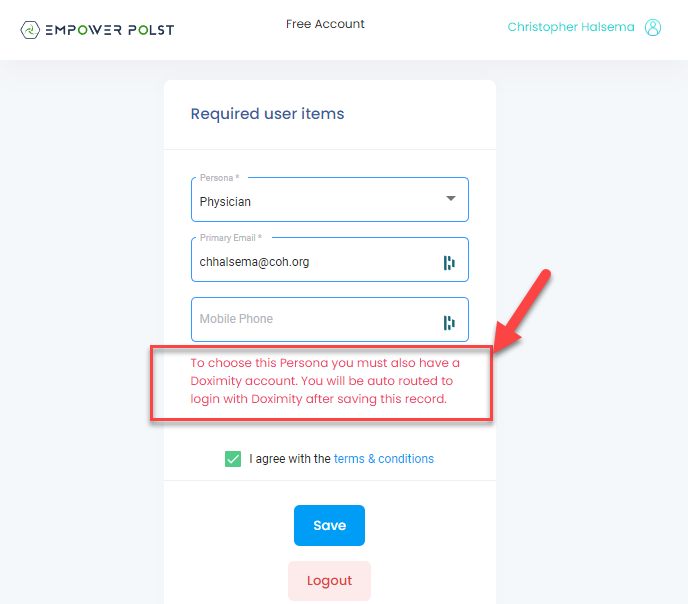Click the Required user items heading
688x604 pixels.
click(x=267, y=114)
